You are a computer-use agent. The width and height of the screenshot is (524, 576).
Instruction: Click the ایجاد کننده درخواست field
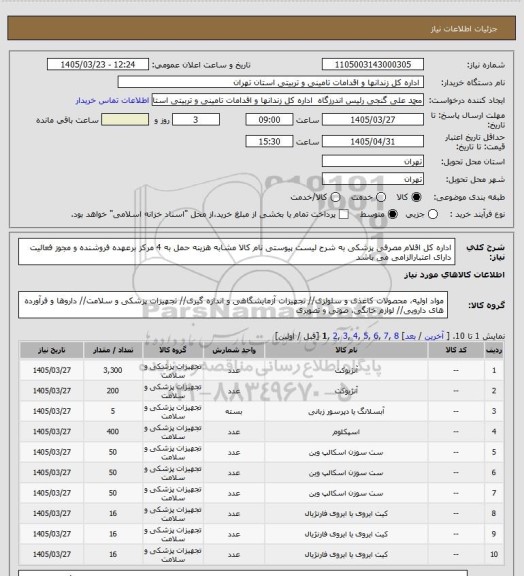(x=288, y=100)
